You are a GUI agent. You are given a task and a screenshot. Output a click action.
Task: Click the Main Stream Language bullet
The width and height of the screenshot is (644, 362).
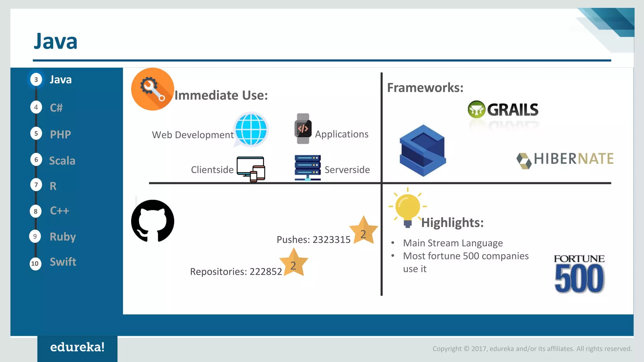(453, 243)
